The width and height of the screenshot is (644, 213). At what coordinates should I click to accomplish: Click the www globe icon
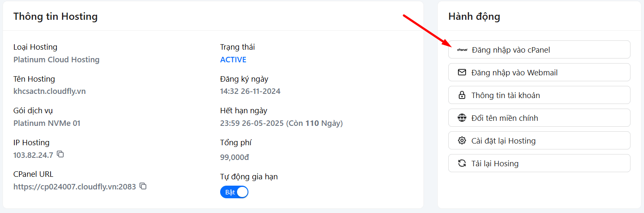click(462, 118)
